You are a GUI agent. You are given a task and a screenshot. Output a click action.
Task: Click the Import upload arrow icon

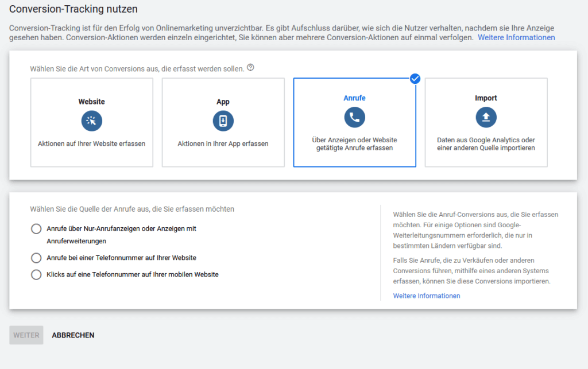[486, 118]
